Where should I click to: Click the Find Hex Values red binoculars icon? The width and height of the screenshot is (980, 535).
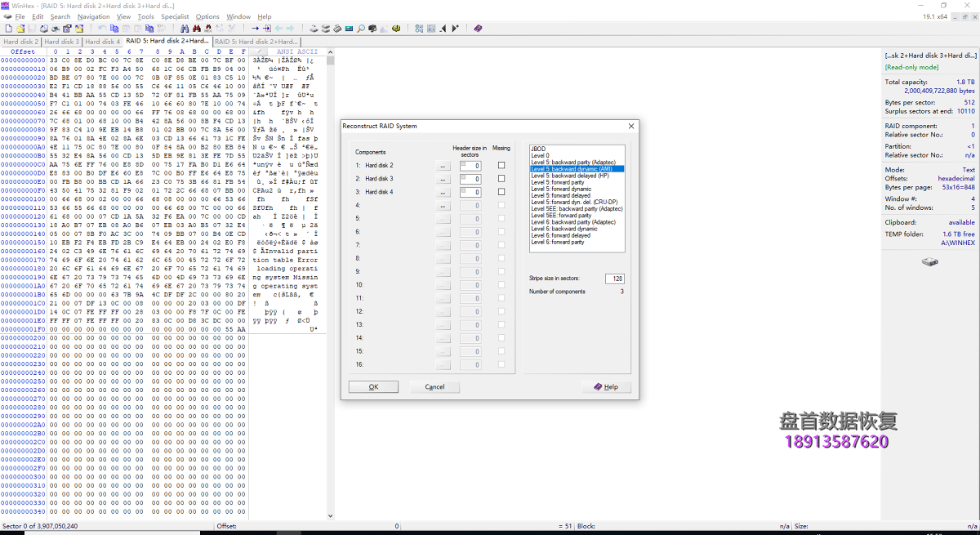pos(197,29)
